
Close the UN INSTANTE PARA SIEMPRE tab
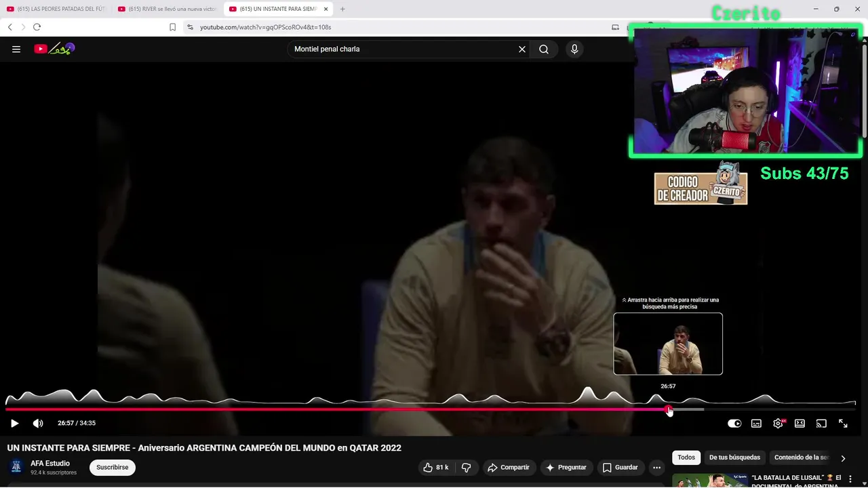(x=326, y=9)
